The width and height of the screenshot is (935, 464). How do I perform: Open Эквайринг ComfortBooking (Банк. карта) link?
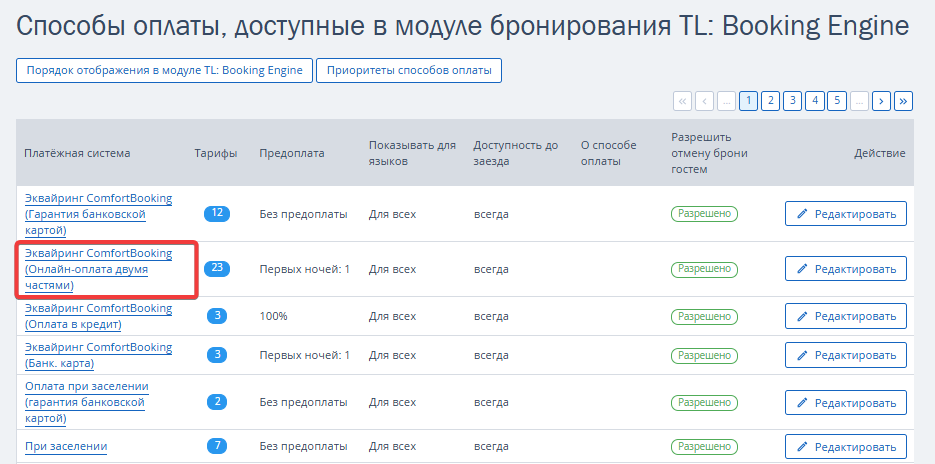point(98,355)
